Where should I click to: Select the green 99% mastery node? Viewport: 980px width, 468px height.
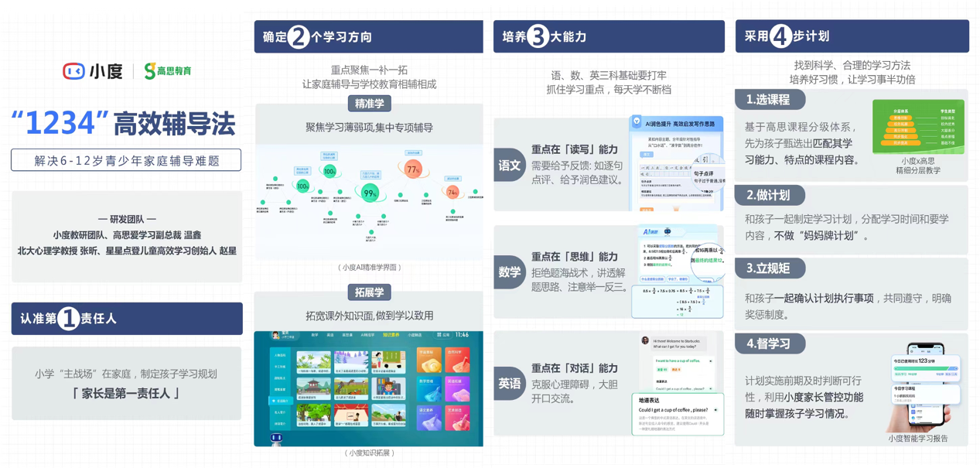tap(369, 193)
